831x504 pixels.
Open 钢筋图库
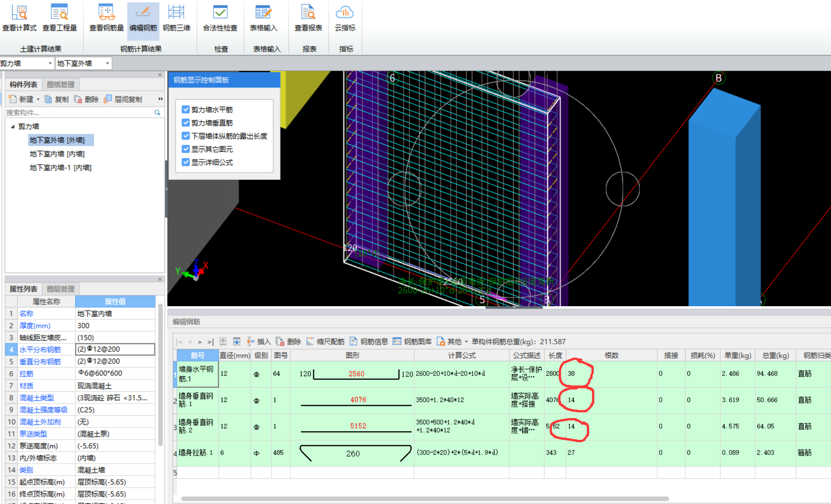coord(412,341)
